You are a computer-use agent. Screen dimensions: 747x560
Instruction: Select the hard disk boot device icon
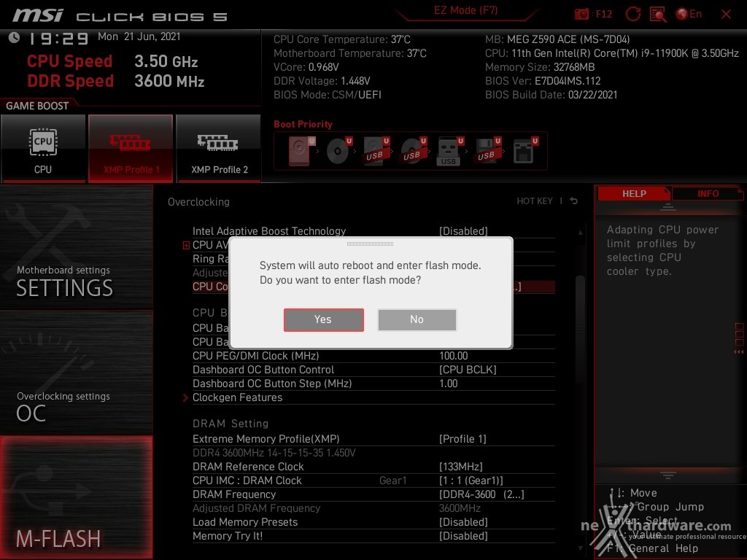301,151
